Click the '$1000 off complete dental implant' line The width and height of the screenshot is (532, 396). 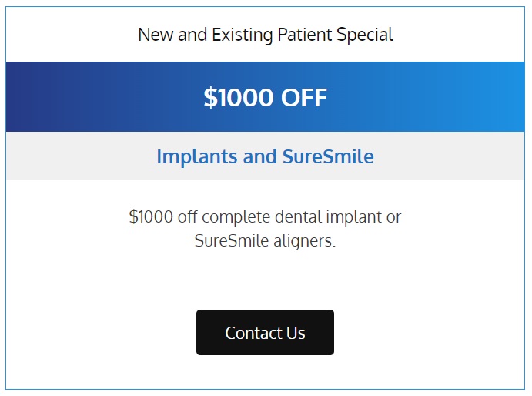point(265,216)
